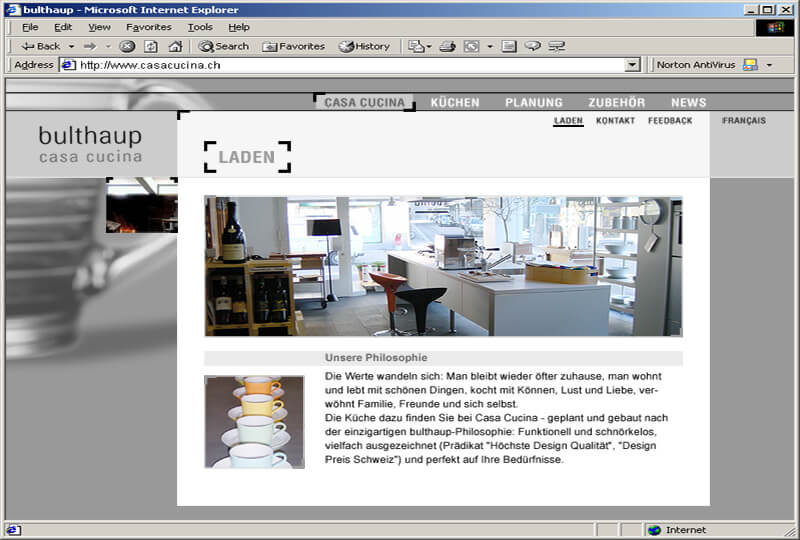Close the Internet Explorer window
The width and height of the screenshot is (800, 540).
click(x=786, y=10)
